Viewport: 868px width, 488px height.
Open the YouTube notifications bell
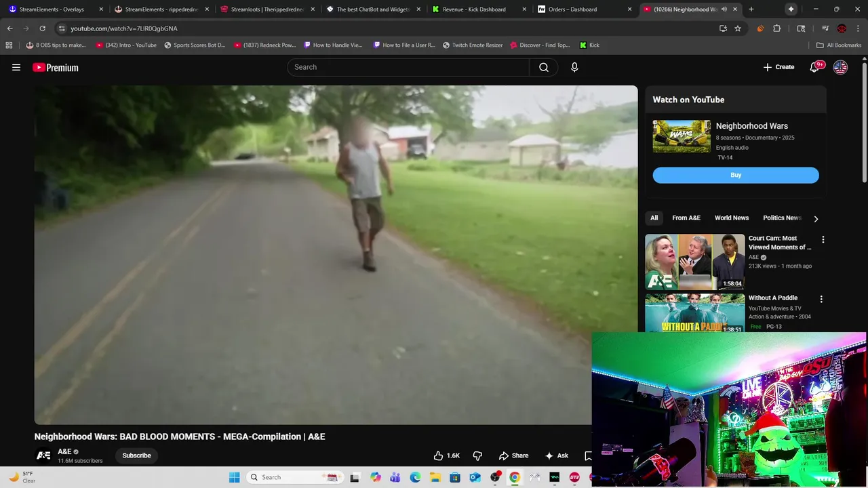[815, 67]
